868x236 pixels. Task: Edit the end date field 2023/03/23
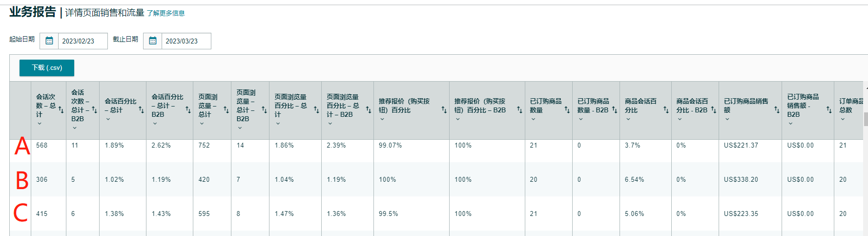[186, 41]
